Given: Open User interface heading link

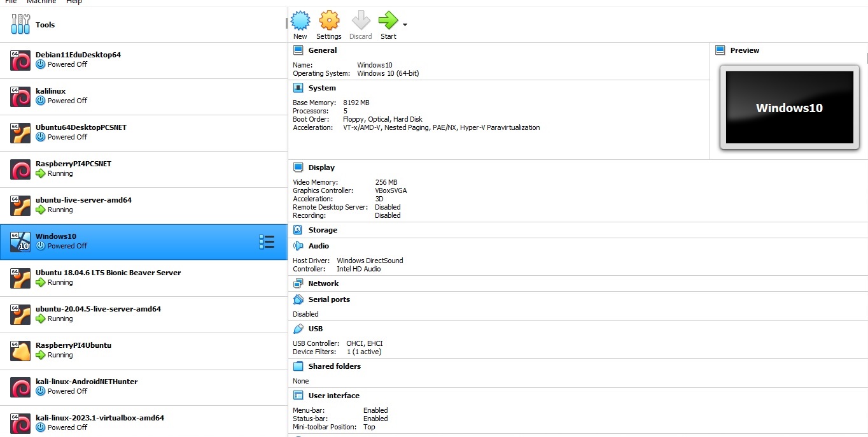Looking at the screenshot, I should (334, 396).
